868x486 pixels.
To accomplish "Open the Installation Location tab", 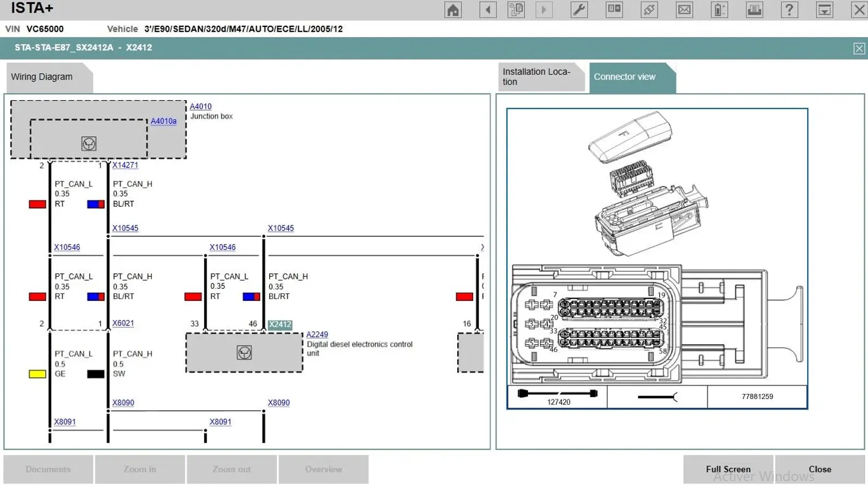I will coord(541,77).
